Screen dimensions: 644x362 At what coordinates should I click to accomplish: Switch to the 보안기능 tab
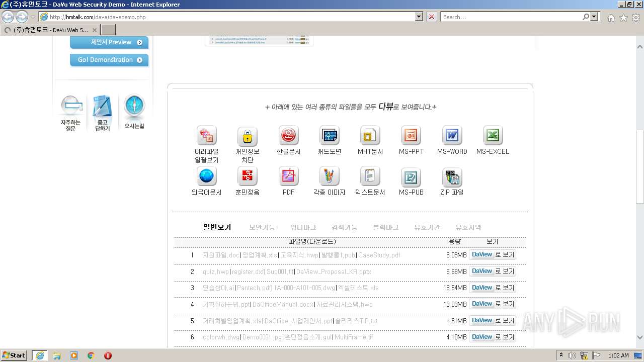click(262, 227)
